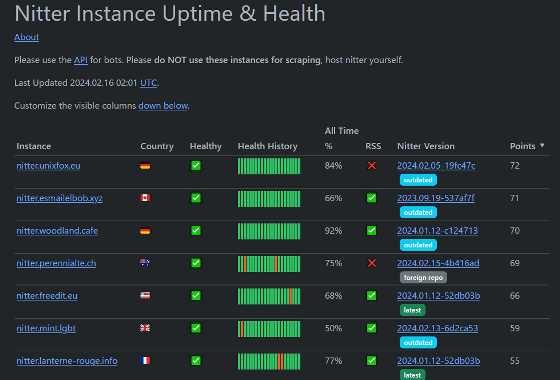Click RSS checkmark for nitter.woodland.cafe
This screenshot has width=560, height=380.
click(371, 230)
